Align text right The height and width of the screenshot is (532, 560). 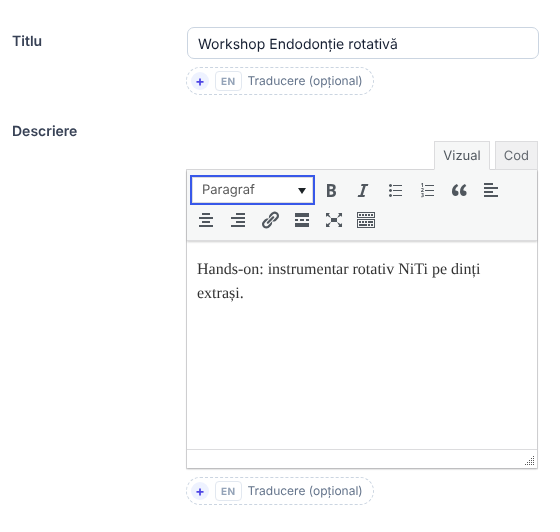pos(238,220)
